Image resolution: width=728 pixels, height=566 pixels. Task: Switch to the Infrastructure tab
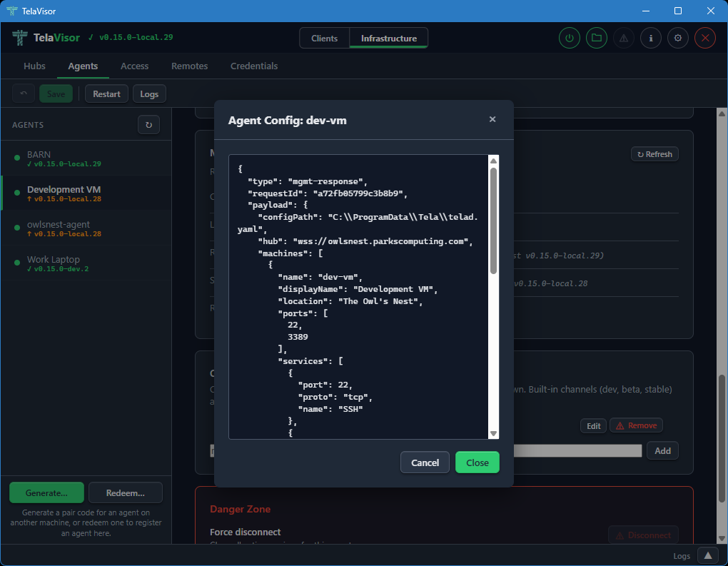click(x=388, y=38)
